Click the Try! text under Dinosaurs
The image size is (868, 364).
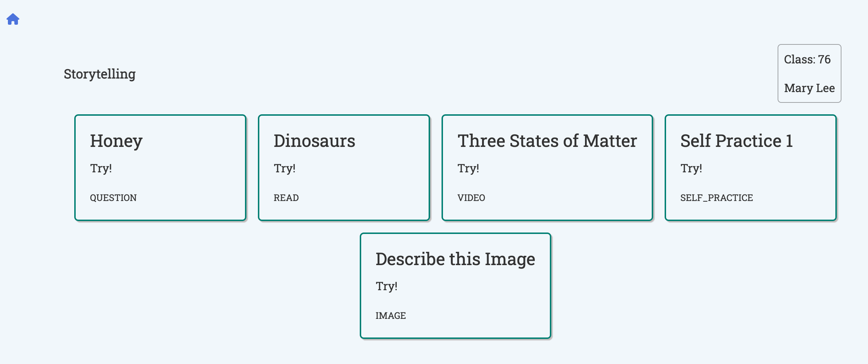(x=284, y=168)
